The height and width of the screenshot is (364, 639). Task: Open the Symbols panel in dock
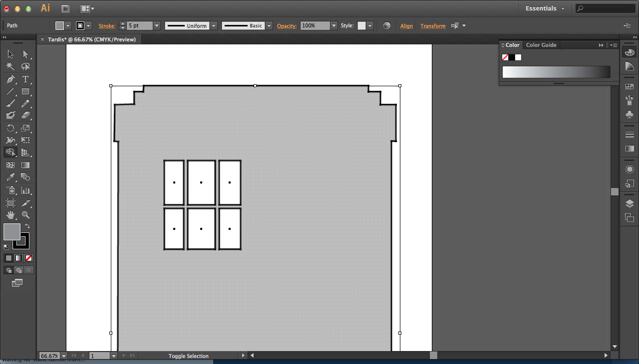point(630,114)
